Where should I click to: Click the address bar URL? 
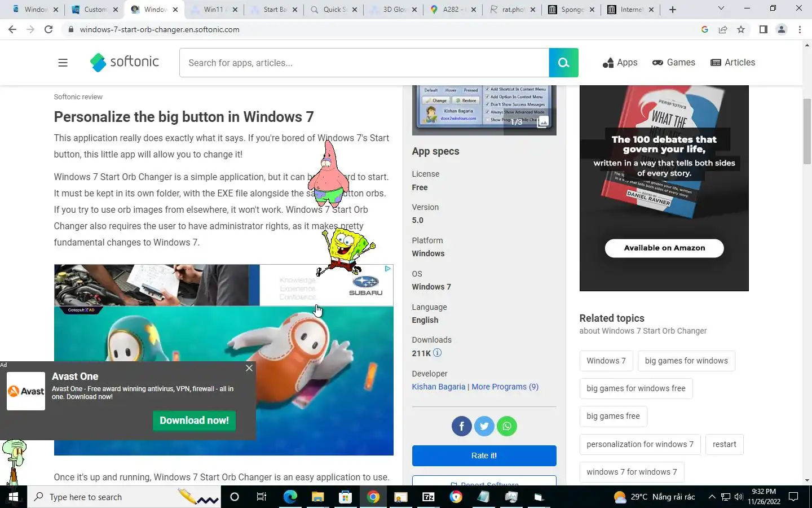(160, 29)
